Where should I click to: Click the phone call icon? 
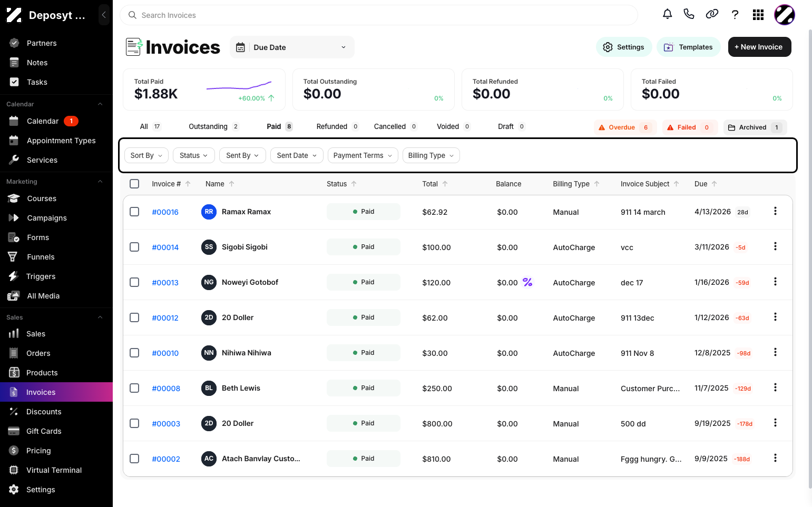(689, 14)
